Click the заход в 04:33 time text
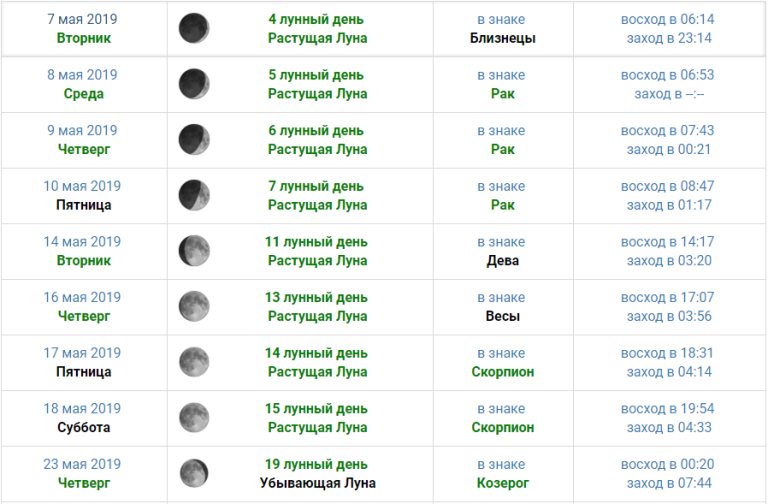 [x=667, y=427]
